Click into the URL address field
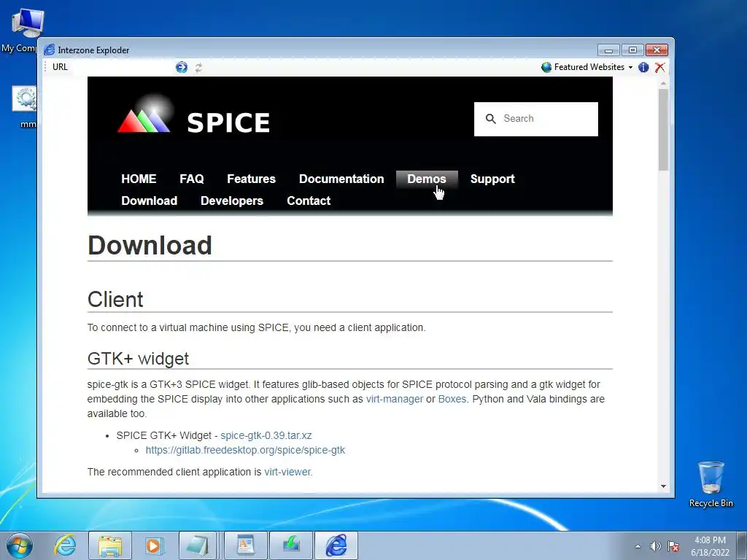 point(122,67)
